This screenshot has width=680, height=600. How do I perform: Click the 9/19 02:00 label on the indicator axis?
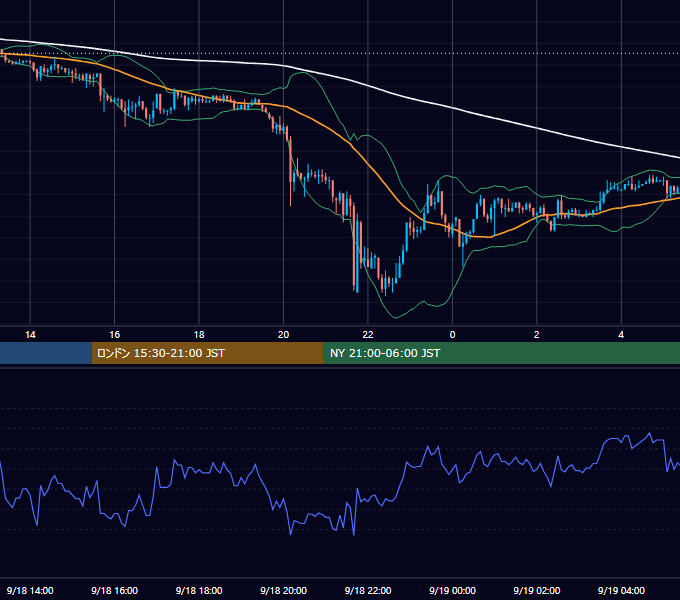point(536,590)
